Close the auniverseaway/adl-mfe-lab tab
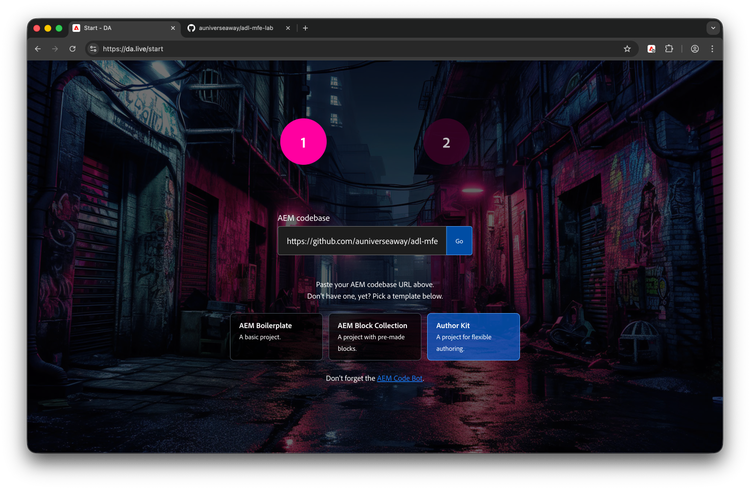Viewport: 750px width, 489px height. point(290,28)
